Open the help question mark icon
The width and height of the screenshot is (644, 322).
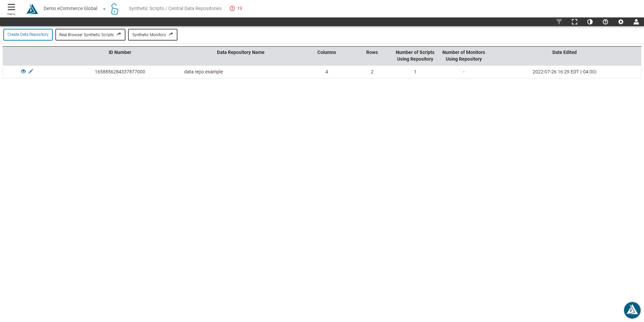[x=605, y=22]
